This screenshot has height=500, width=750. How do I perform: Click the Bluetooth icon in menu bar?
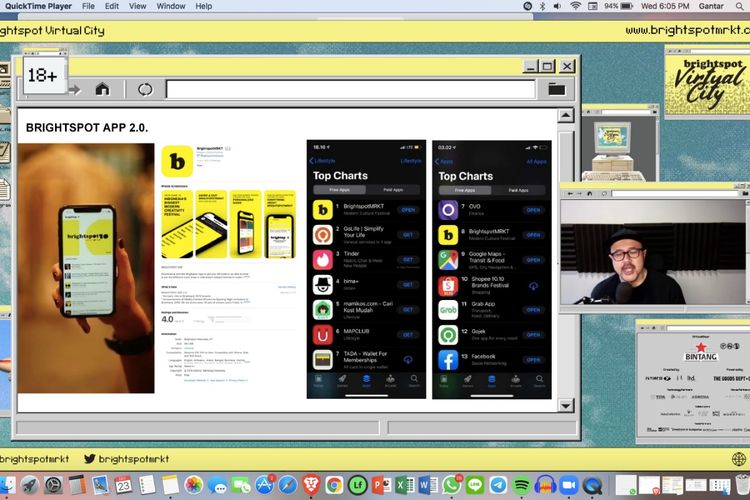point(542,6)
